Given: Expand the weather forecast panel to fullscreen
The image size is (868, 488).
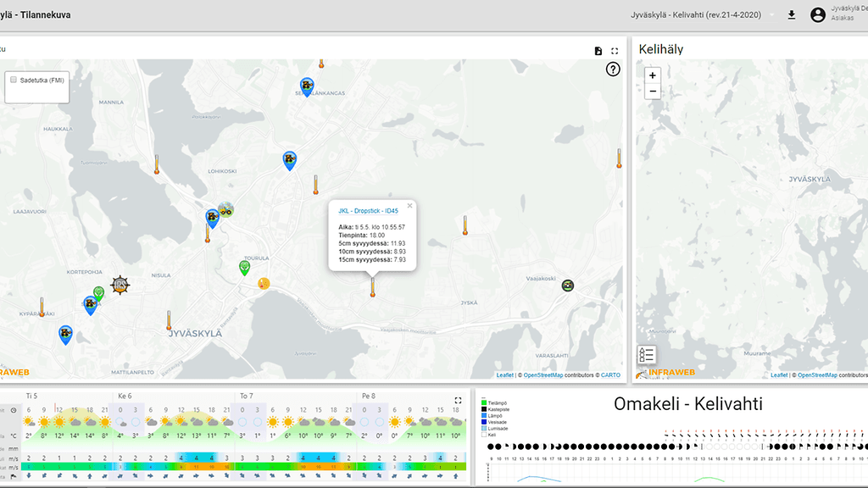Looking at the screenshot, I should (459, 400).
